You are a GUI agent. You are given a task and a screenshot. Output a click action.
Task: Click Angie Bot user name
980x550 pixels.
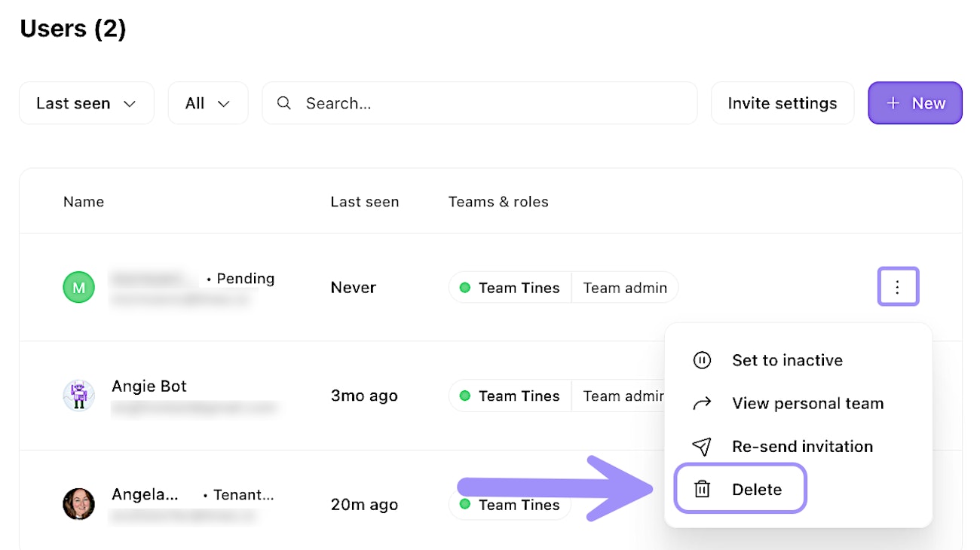(149, 387)
